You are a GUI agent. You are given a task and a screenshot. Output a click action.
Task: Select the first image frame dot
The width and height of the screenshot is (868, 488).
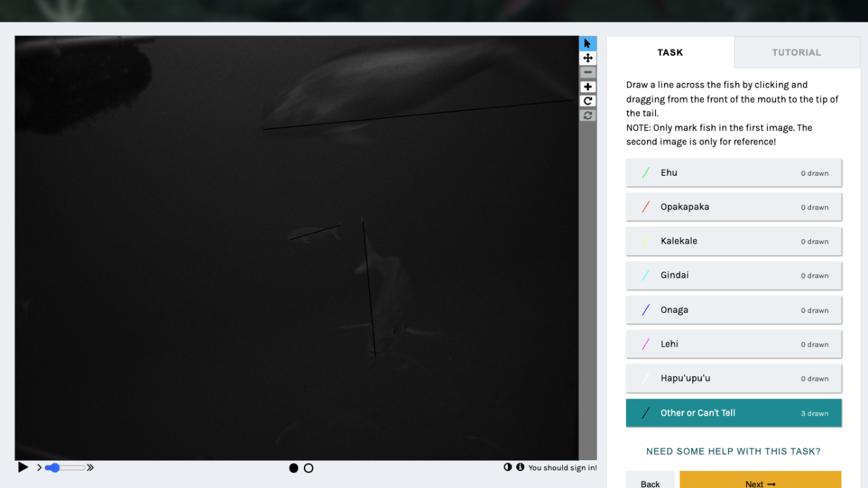tap(294, 468)
